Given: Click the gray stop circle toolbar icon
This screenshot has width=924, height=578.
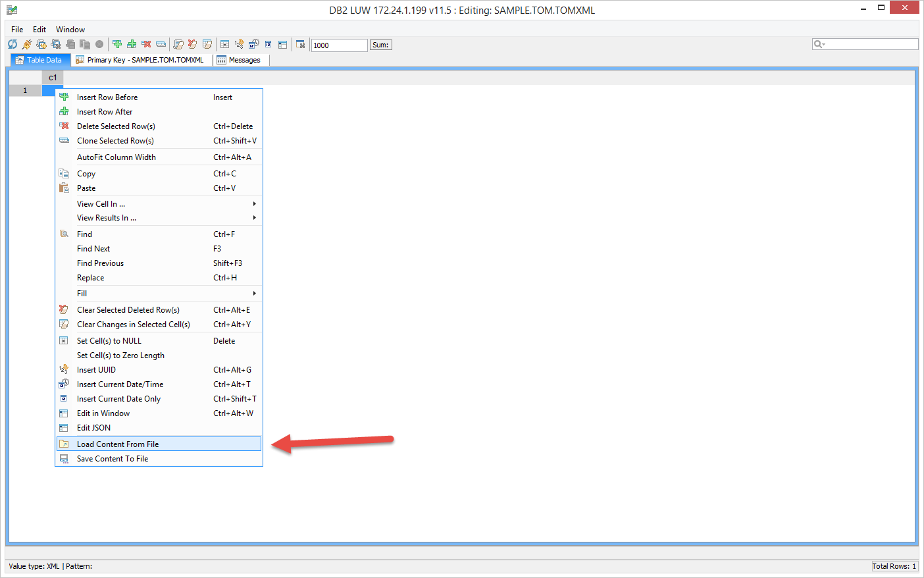Looking at the screenshot, I should (x=99, y=44).
